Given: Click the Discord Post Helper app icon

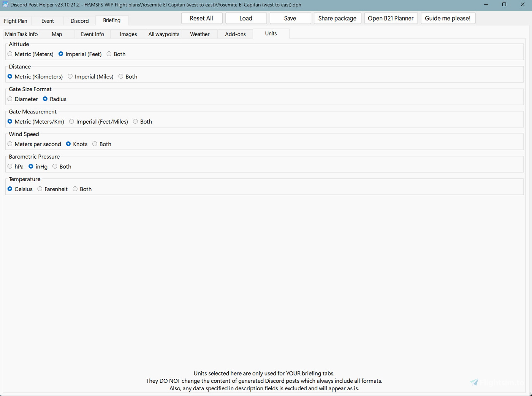Looking at the screenshot, I should [x=5, y=5].
